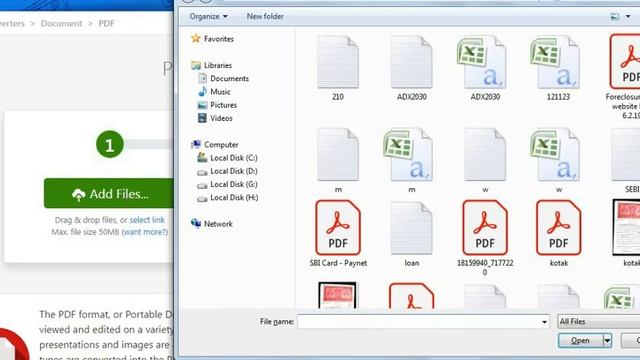This screenshot has height=360, width=640.
Task: Select the Foreclosure PDF file
Action: (624, 77)
